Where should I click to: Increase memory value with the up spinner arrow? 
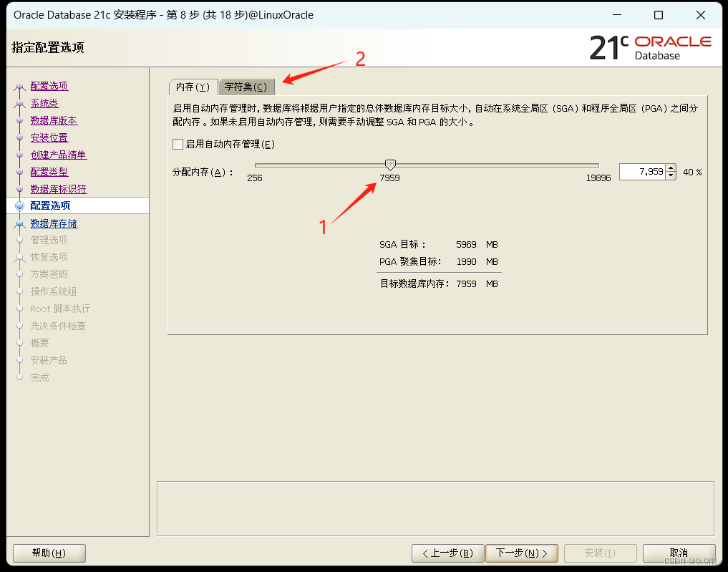pyautogui.click(x=671, y=168)
